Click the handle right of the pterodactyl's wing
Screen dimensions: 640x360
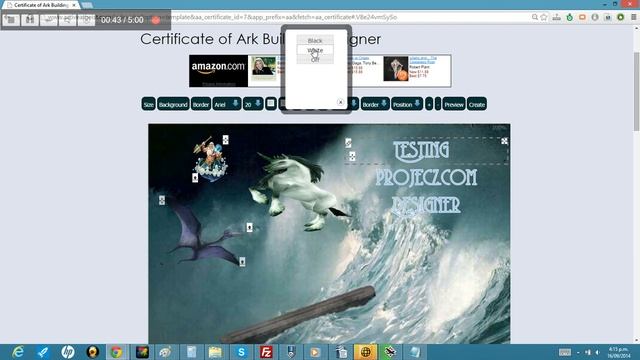249,227
